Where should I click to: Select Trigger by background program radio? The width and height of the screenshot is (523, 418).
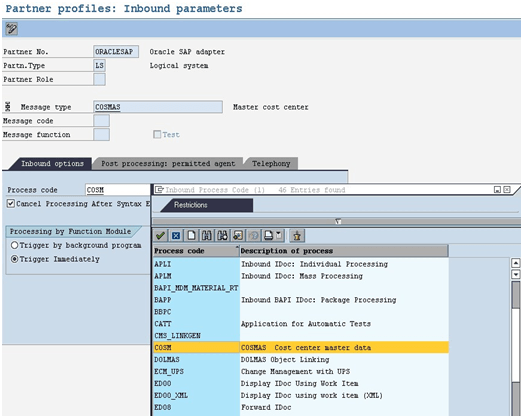click(14, 245)
